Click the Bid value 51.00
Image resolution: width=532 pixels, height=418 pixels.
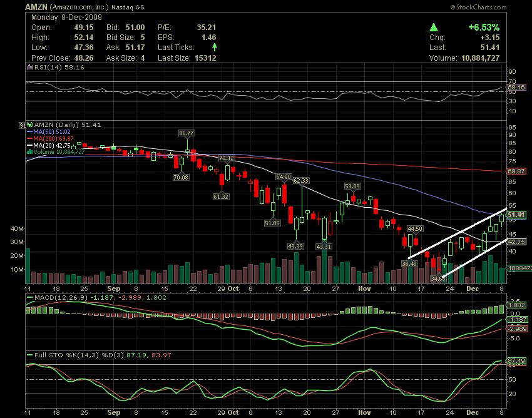[135, 28]
